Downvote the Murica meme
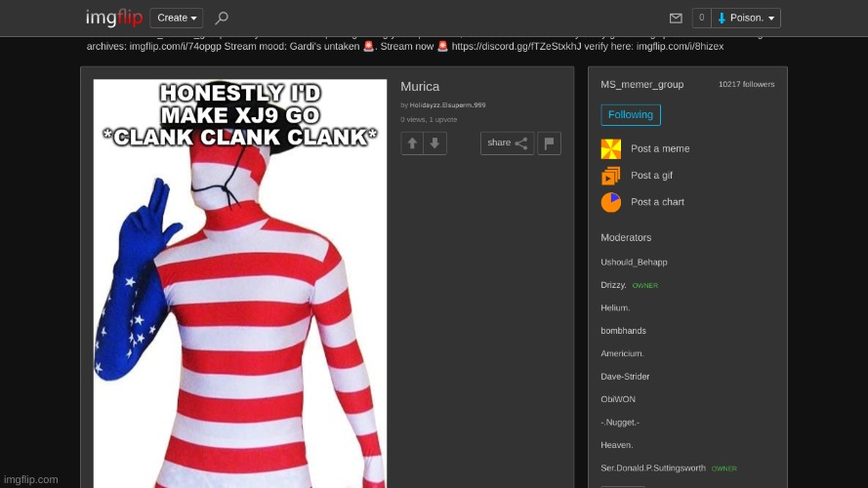Image resolution: width=868 pixels, height=488 pixels. click(x=435, y=143)
